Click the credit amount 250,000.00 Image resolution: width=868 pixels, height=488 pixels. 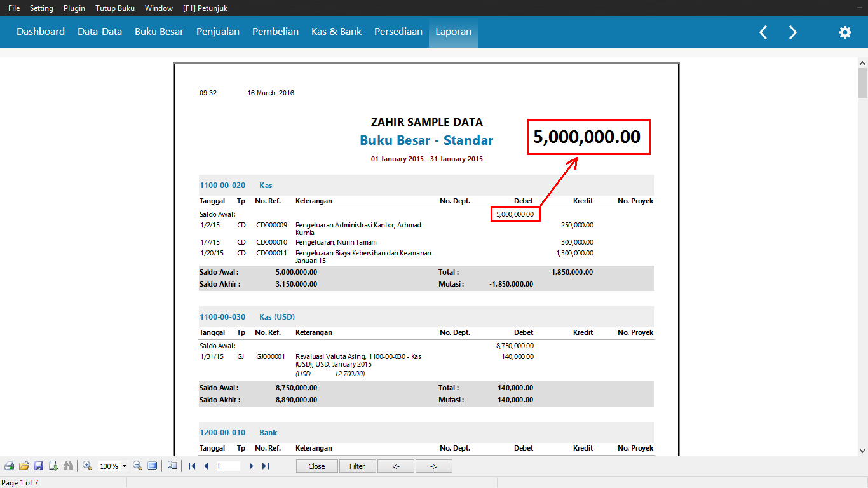pyautogui.click(x=578, y=225)
